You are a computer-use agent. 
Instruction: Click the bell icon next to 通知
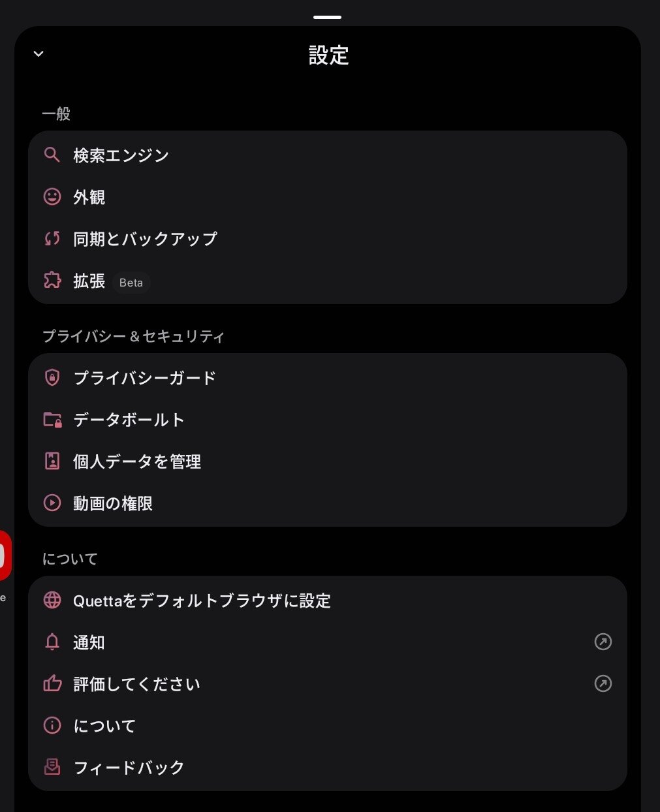[52, 642]
